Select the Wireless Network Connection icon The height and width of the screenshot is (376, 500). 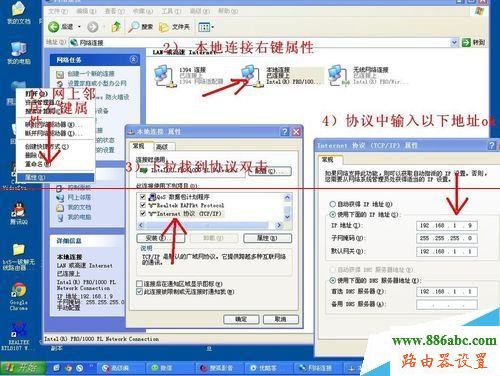339,76
